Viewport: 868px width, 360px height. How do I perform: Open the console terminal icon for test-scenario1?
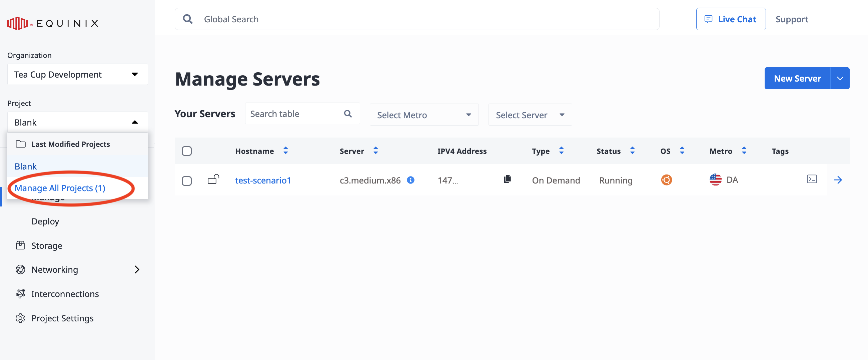pos(812,179)
